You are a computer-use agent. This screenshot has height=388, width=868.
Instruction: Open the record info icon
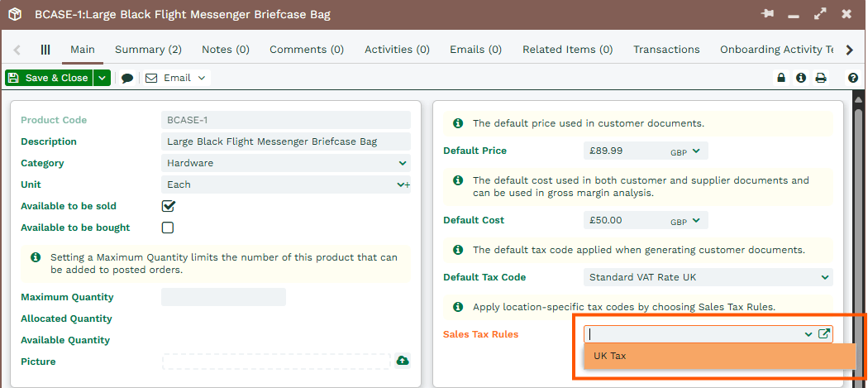[801, 78]
